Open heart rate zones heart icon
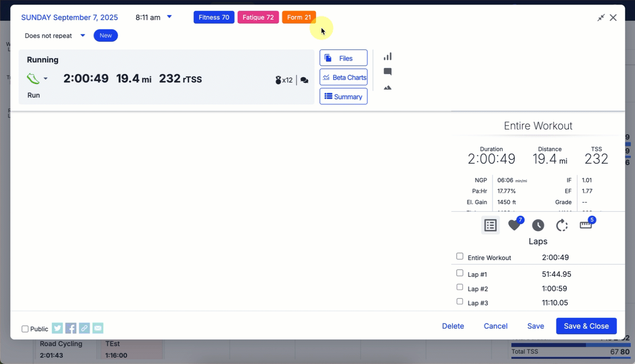 [x=514, y=225]
